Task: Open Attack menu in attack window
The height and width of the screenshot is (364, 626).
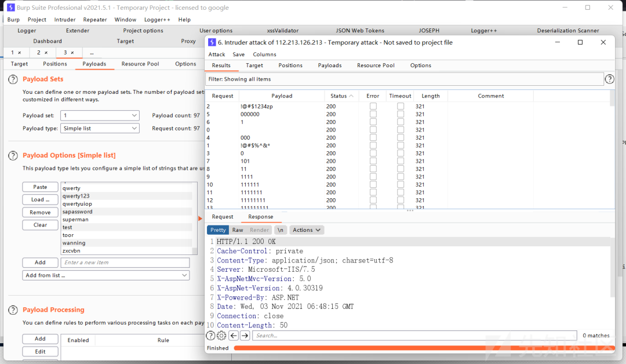Action: coord(217,54)
